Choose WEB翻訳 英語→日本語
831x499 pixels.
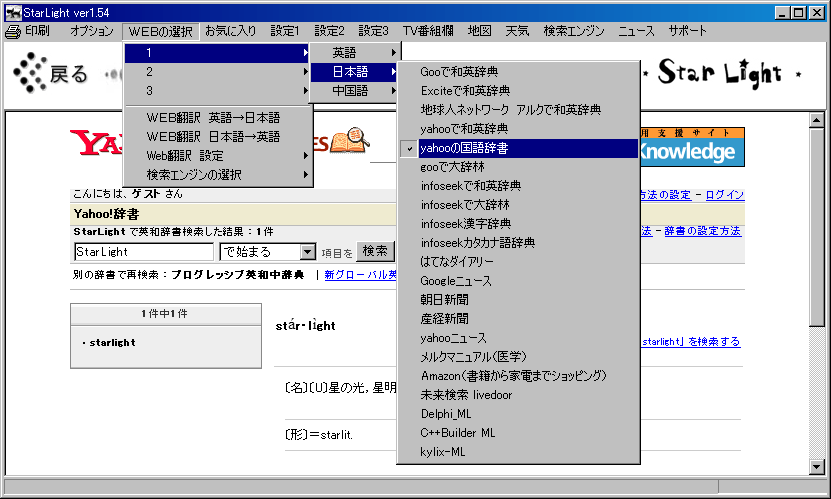point(217,118)
